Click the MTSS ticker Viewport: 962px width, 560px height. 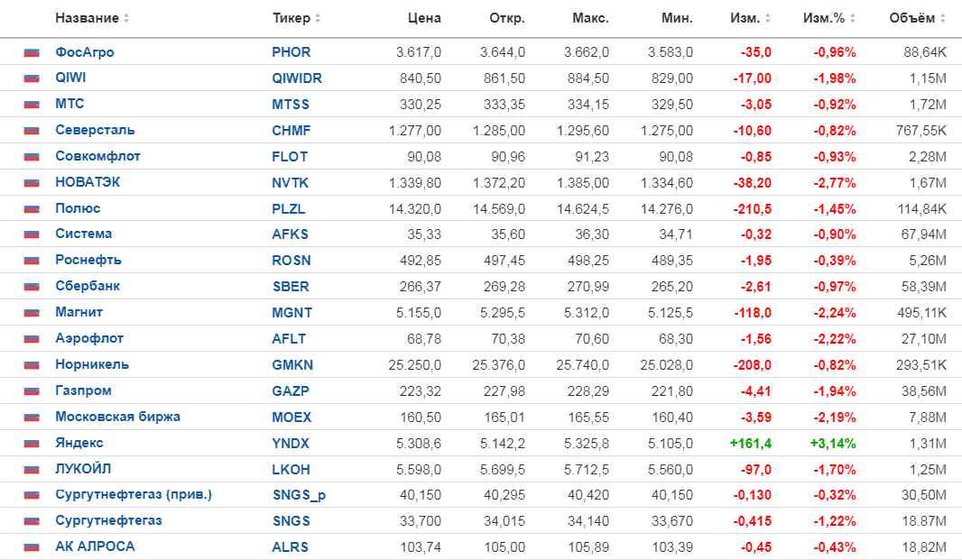tap(291, 105)
